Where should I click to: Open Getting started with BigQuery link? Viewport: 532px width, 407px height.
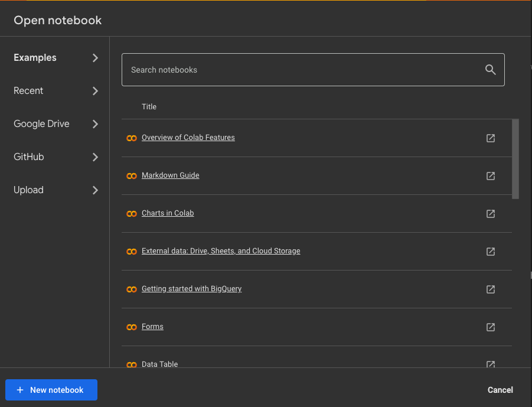click(x=191, y=288)
